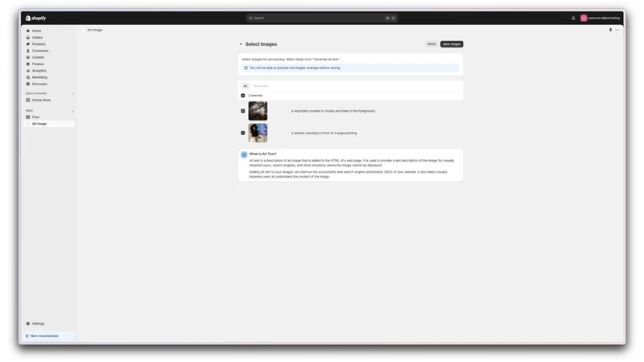Select Alt Image in the sidebar

coord(50,124)
